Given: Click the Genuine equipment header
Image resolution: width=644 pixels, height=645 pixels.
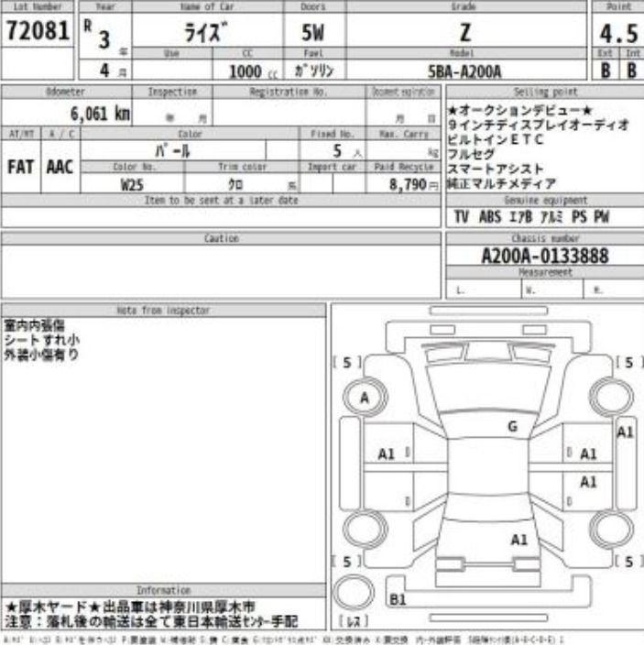Looking at the screenshot, I should coord(545,201).
